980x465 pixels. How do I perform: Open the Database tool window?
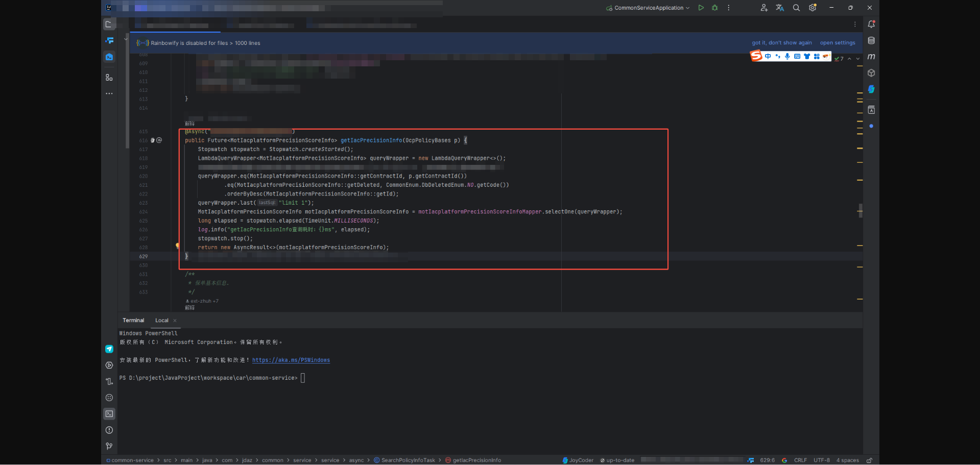[871, 40]
